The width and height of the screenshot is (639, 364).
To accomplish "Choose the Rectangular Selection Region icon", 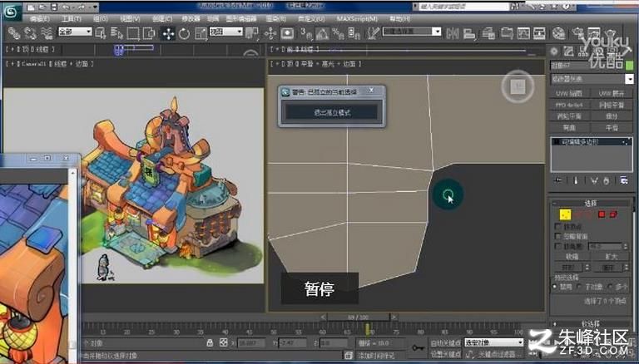I will point(133,33).
